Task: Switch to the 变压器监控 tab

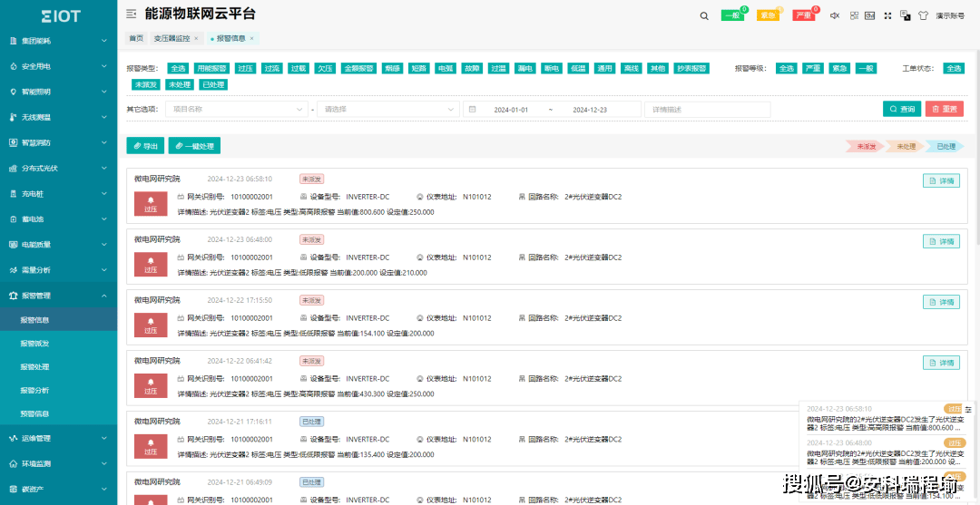Action: [x=171, y=38]
